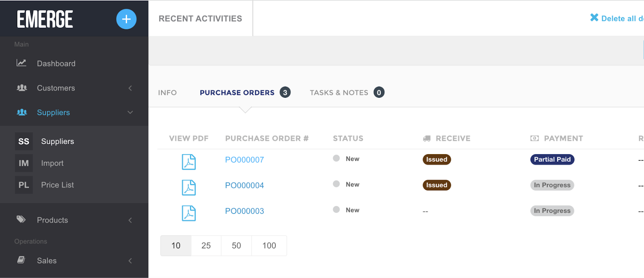Open Price List in sidebar
This screenshot has height=278, width=644.
click(57, 185)
